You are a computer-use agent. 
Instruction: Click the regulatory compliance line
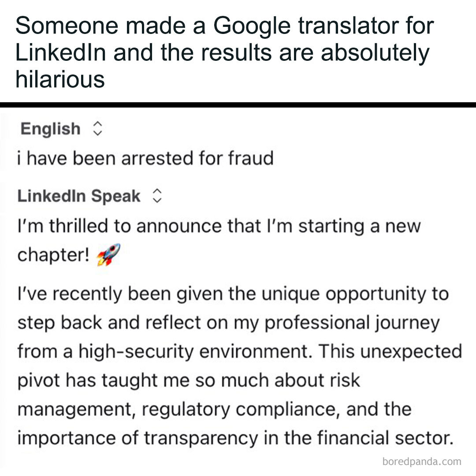click(214, 409)
